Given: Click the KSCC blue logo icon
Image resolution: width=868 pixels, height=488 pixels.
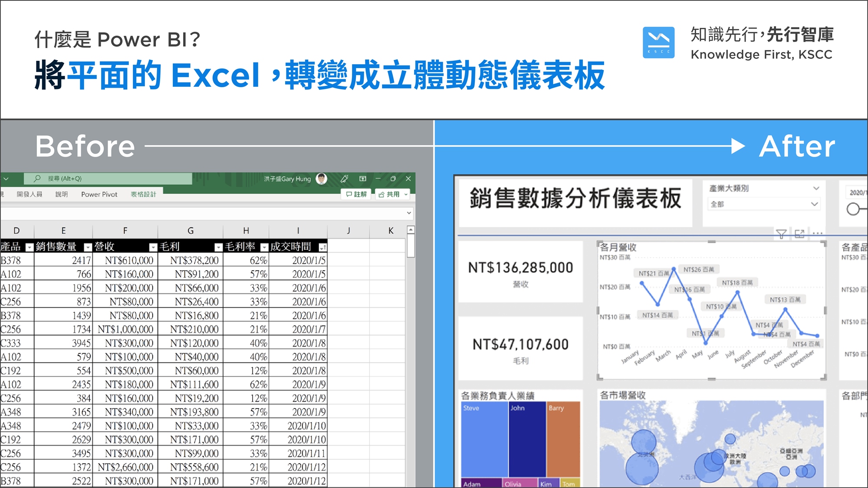Looking at the screenshot, I should coord(658,43).
